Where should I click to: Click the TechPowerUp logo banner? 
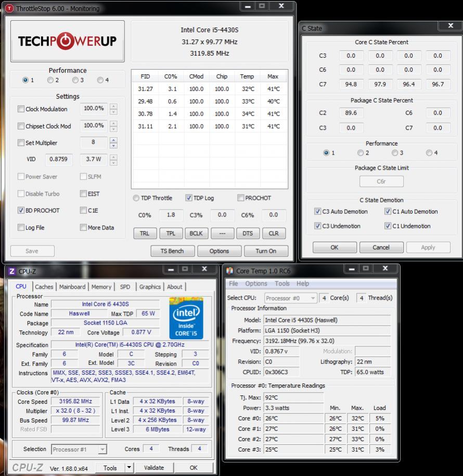point(68,41)
